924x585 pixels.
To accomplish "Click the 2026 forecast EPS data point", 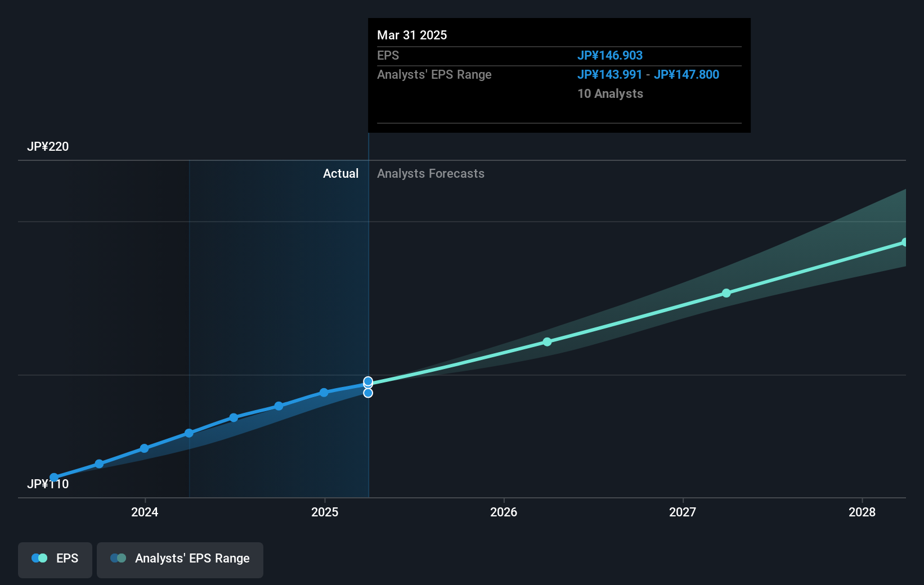I will (x=548, y=341).
